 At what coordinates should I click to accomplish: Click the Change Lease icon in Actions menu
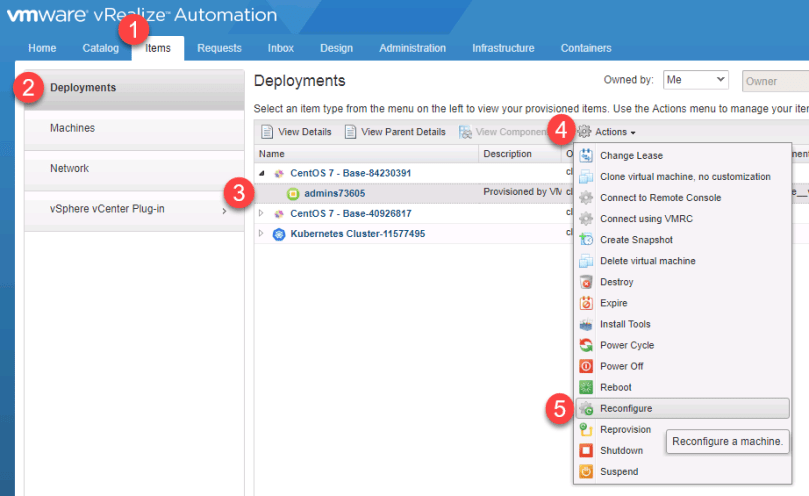coord(587,156)
